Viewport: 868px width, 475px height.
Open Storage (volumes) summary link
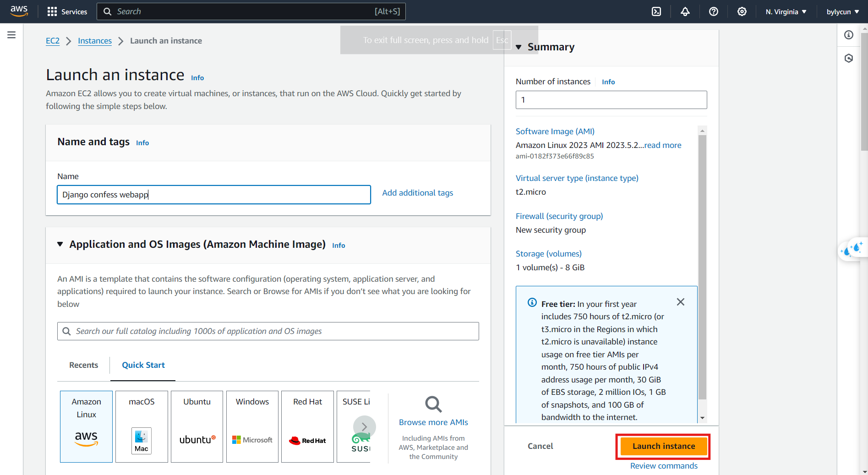click(x=549, y=254)
